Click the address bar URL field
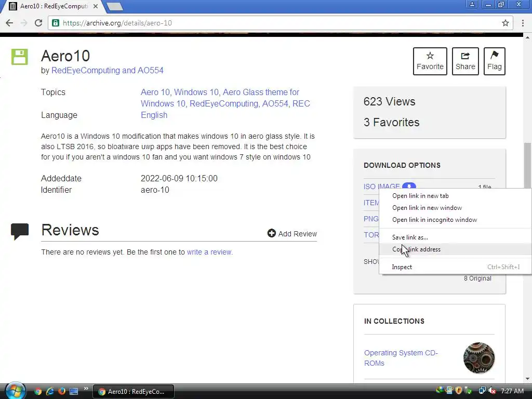The width and height of the screenshot is (532, 399). tap(280, 23)
